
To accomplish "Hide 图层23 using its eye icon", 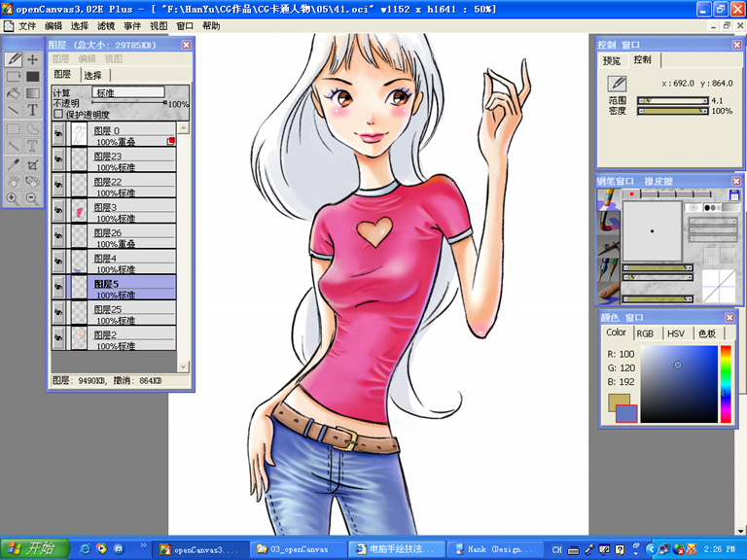I will [x=58, y=160].
